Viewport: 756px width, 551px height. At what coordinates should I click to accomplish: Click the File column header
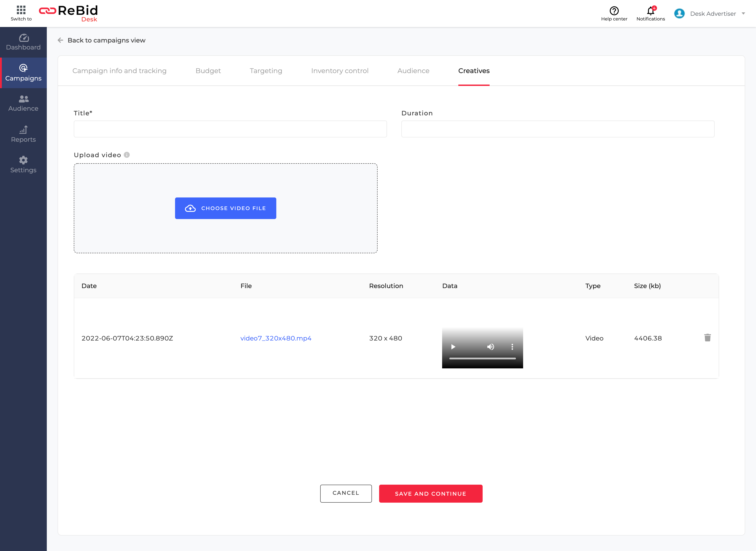pos(246,286)
